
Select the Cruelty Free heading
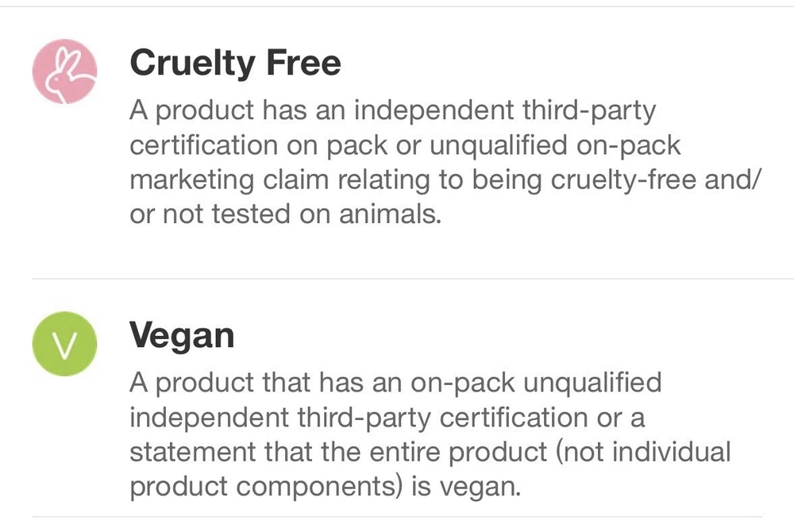(235, 62)
